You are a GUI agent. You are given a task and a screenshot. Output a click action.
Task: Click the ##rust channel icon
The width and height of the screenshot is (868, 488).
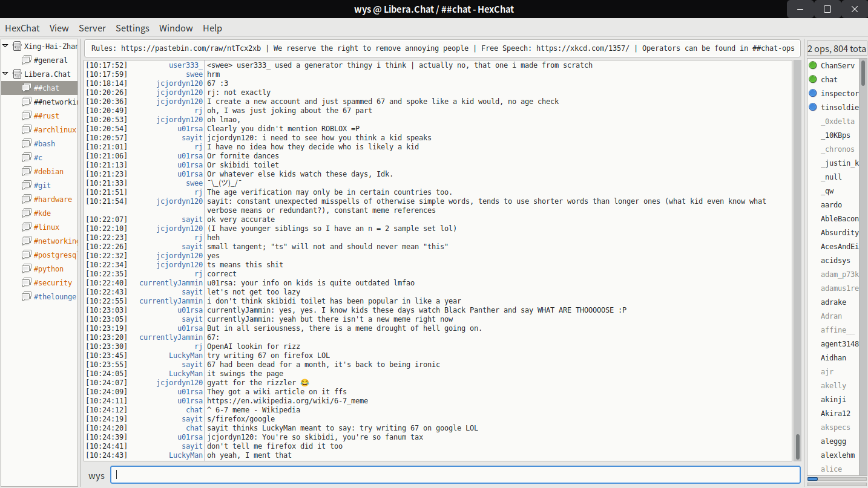click(27, 115)
